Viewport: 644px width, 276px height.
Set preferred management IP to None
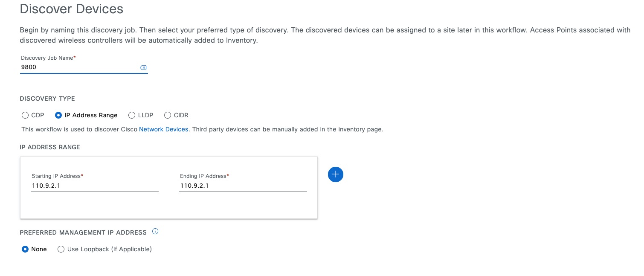coord(25,249)
